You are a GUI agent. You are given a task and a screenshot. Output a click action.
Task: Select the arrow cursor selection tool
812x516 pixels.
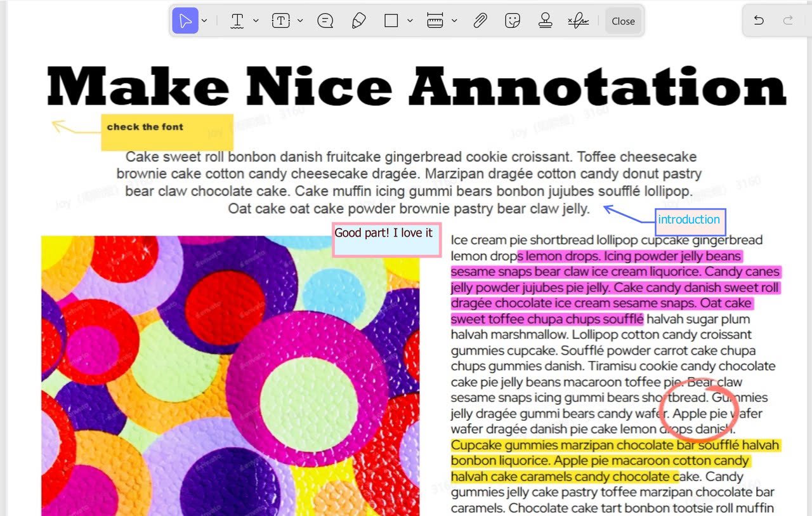185,21
